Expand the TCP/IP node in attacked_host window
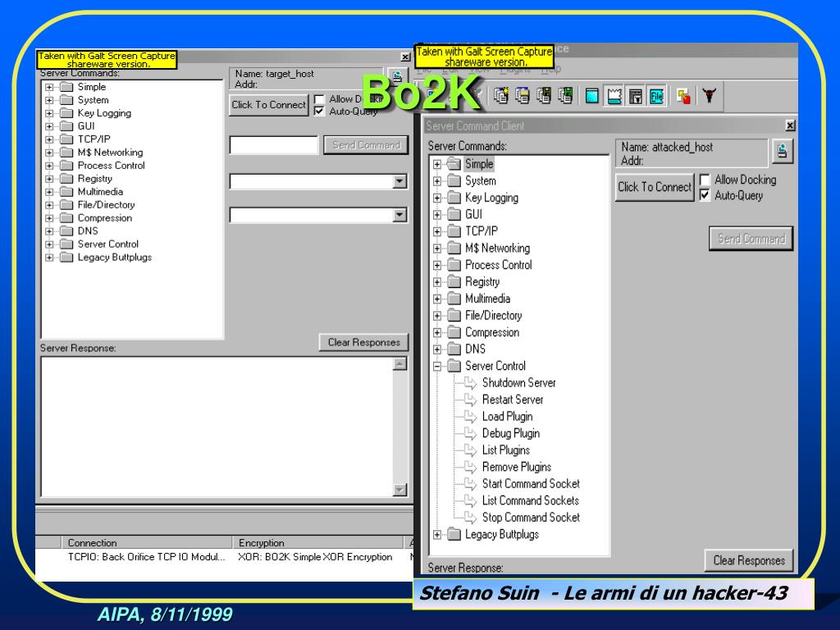 437,231
